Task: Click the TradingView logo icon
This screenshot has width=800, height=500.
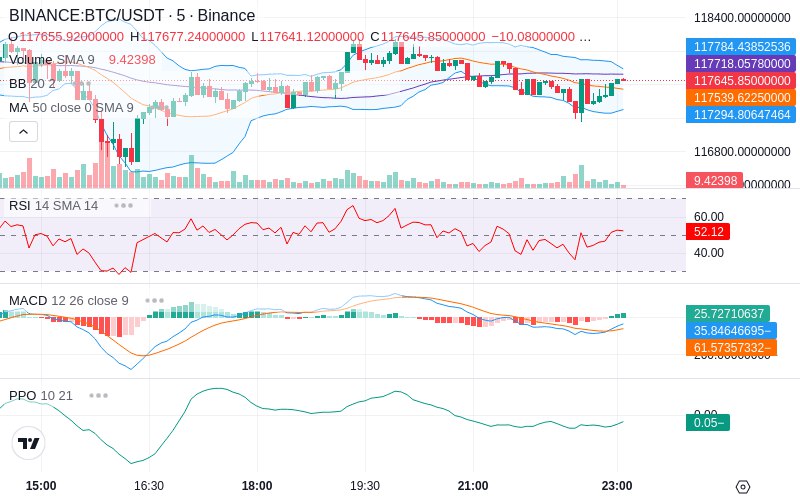Action: tap(29, 443)
